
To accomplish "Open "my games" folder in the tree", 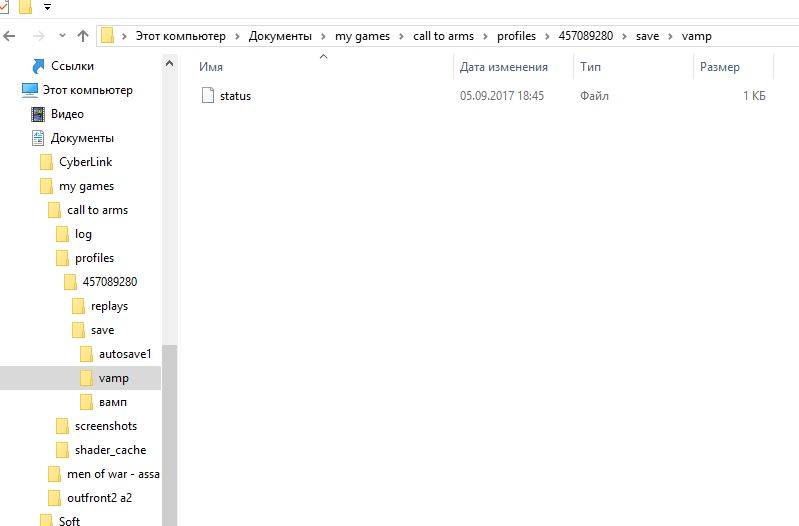I will [87, 186].
